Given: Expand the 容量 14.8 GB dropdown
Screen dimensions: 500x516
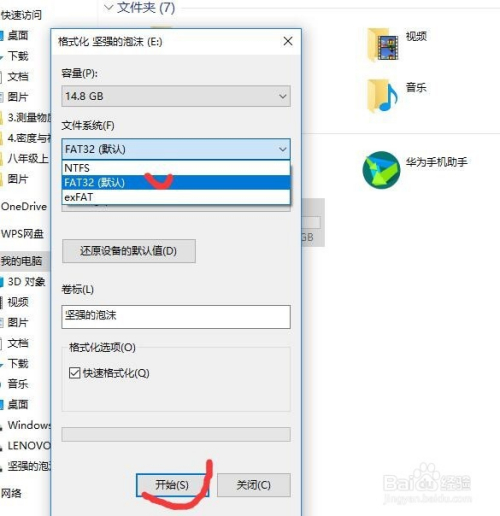Looking at the screenshot, I should [x=176, y=96].
